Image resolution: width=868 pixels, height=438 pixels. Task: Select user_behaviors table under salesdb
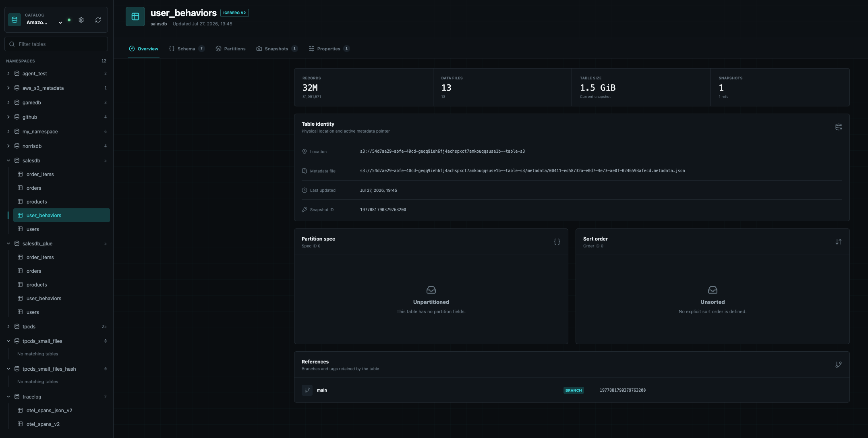tap(62, 215)
